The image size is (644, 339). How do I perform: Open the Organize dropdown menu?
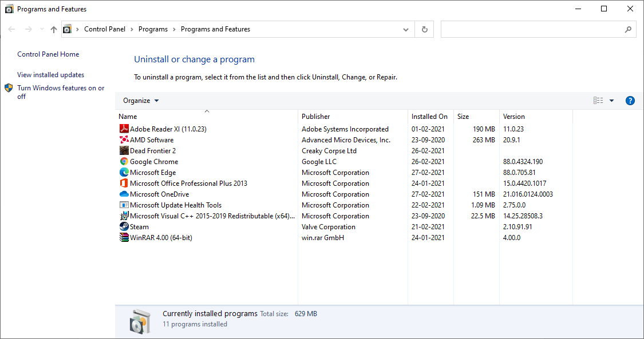[141, 101]
